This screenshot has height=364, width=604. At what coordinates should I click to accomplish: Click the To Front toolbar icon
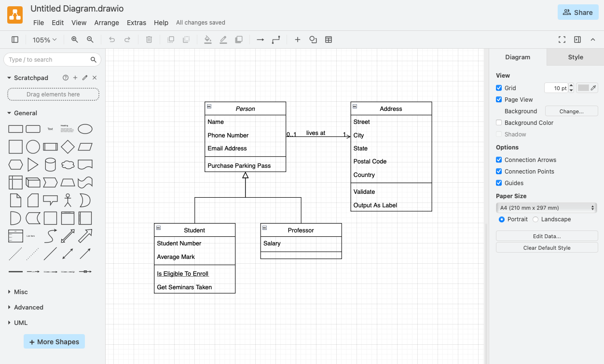(171, 40)
